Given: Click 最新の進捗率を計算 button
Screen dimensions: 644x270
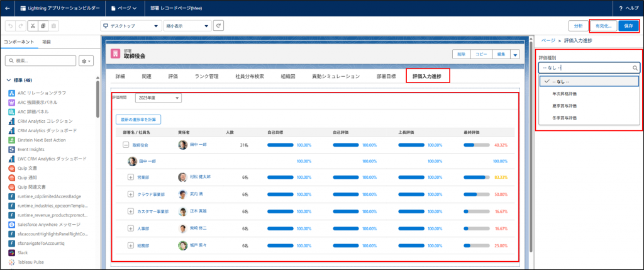Looking at the screenshot, I should (138, 119).
